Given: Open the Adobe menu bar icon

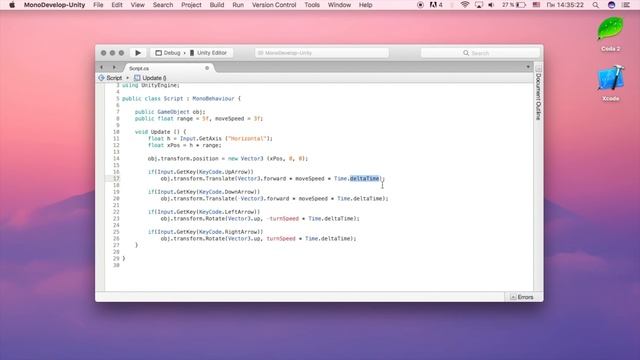Looking at the screenshot, I should [x=436, y=5].
